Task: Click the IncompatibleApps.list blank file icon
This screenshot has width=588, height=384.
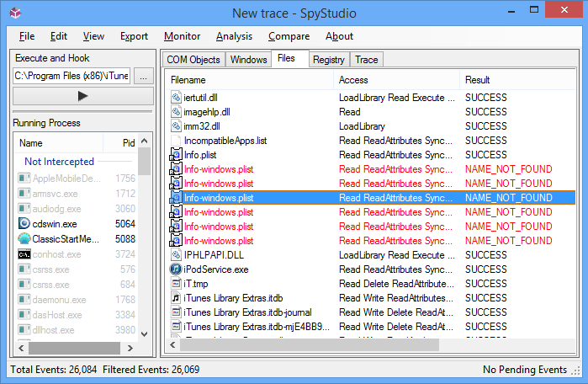Action: pos(176,141)
